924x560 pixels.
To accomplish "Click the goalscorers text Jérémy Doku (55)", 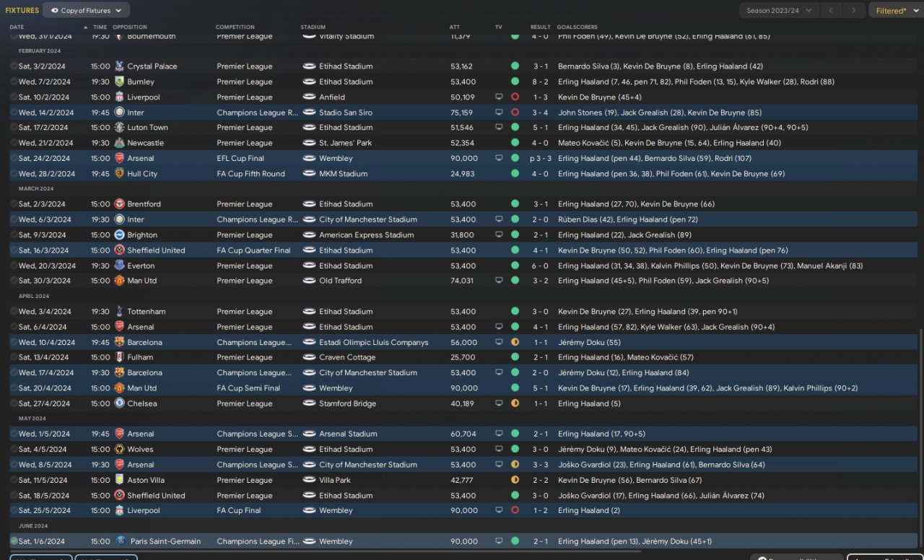I will click(589, 342).
